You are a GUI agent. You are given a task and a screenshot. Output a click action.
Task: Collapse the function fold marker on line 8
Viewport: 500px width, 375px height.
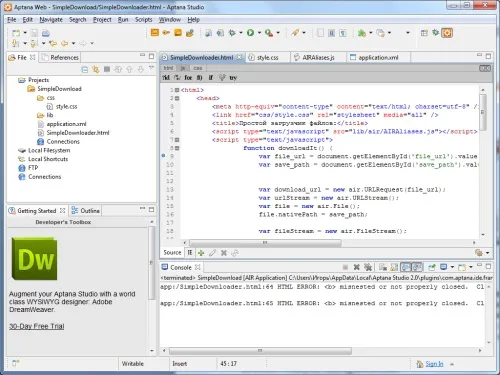click(177, 148)
